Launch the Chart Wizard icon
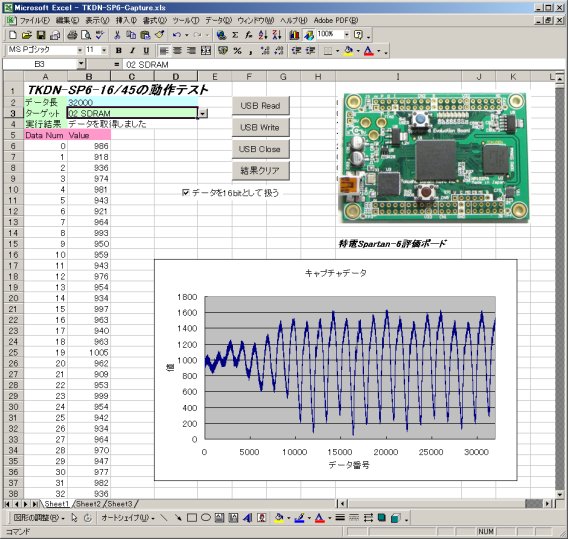This screenshot has width=568, height=539. point(294,35)
